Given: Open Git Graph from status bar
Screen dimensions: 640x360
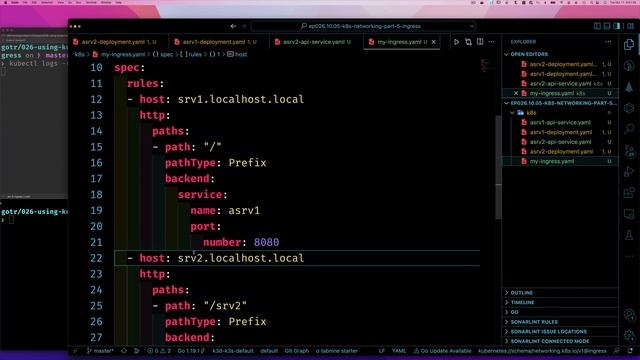Looking at the screenshot, I should (x=297, y=351).
